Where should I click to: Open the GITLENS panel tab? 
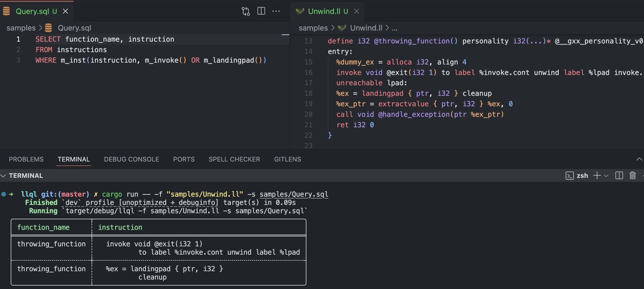(288, 159)
